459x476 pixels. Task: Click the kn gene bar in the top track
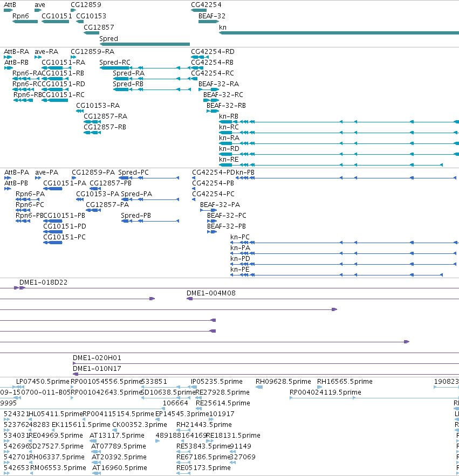click(x=339, y=33)
